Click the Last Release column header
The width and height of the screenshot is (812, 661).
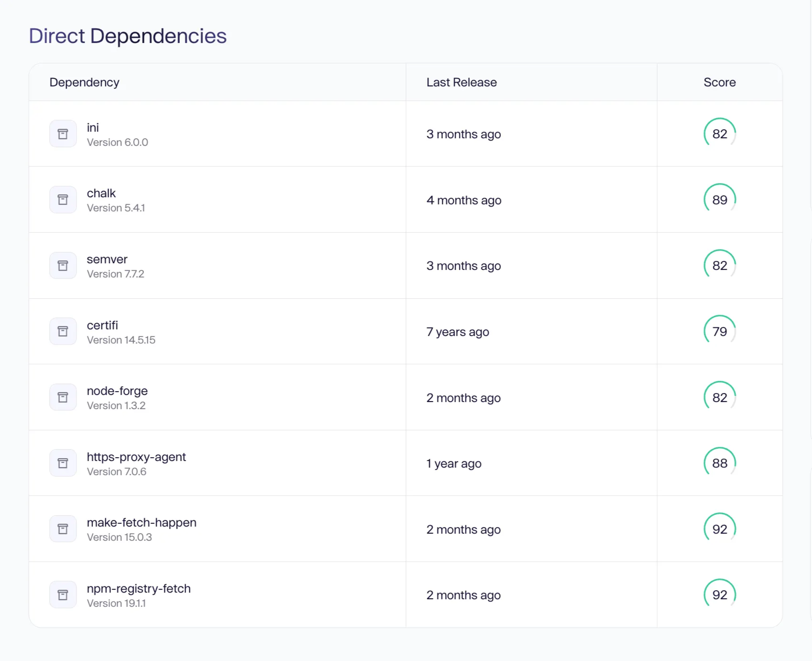coord(461,83)
